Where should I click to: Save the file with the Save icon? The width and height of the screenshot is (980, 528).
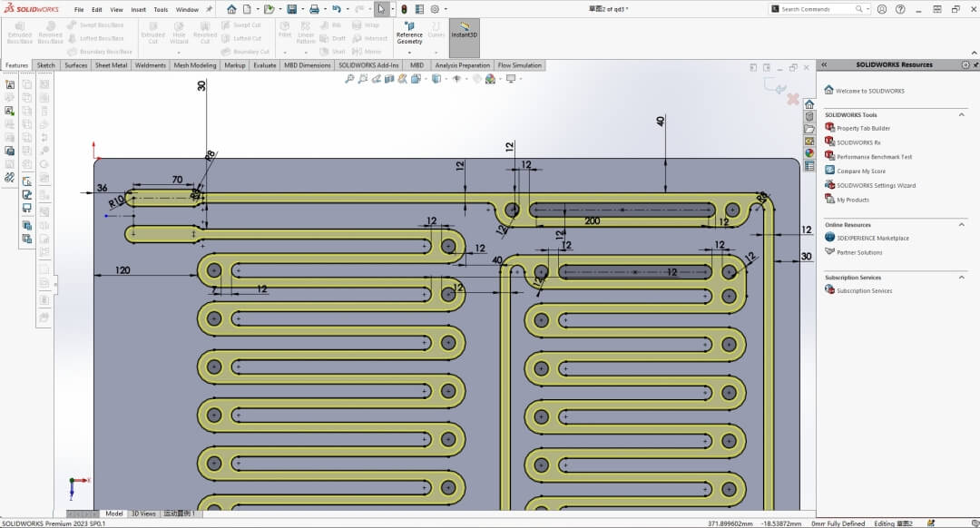[x=292, y=9]
